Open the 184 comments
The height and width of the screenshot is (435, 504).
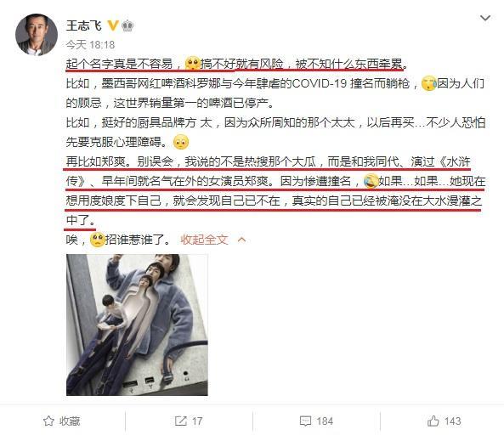325,421
